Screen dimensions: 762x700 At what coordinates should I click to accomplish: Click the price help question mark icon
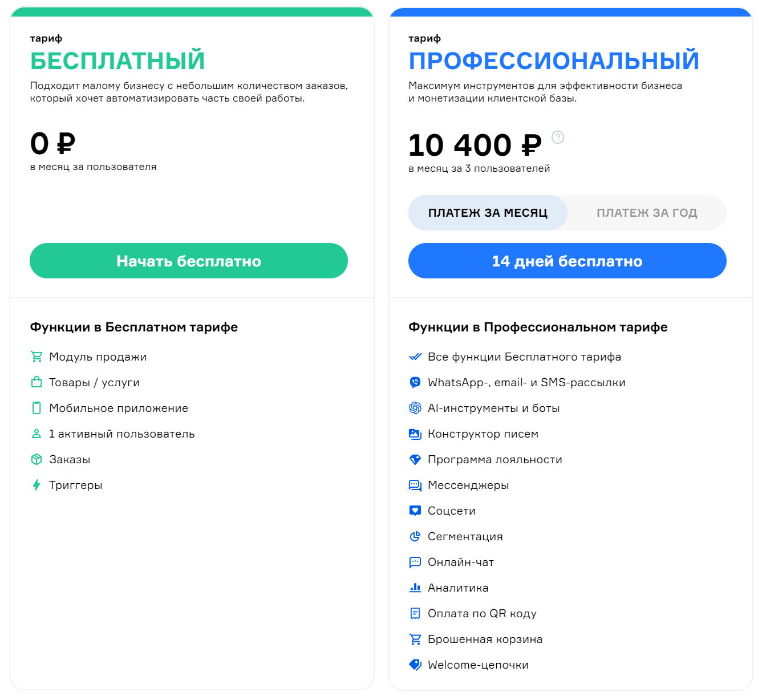pyautogui.click(x=558, y=137)
